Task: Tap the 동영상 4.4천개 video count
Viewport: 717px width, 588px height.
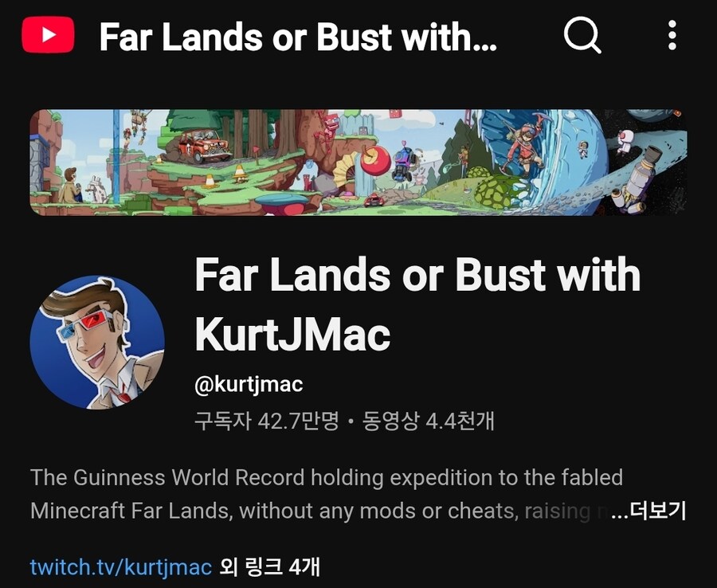Action: [428, 421]
